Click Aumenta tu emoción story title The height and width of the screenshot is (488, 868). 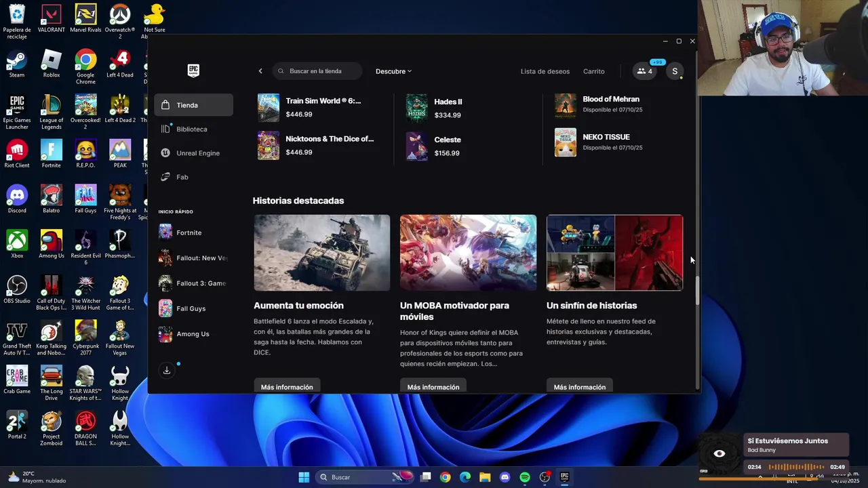pyautogui.click(x=298, y=306)
